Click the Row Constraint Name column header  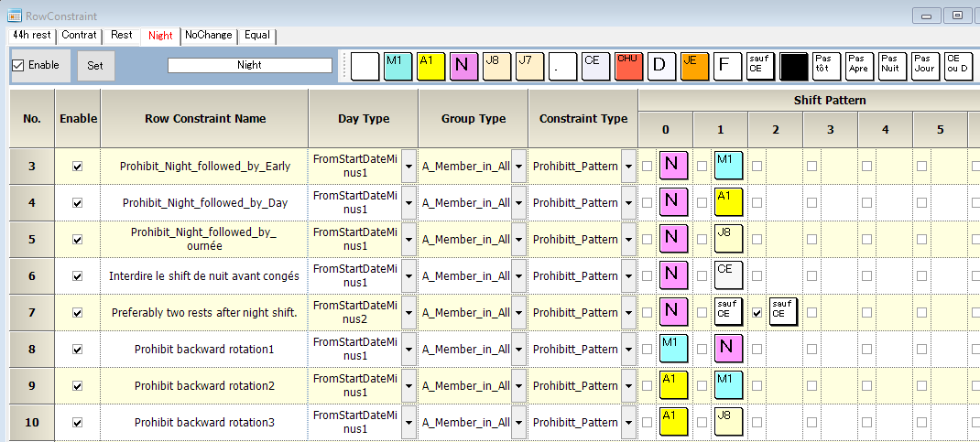(x=205, y=119)
